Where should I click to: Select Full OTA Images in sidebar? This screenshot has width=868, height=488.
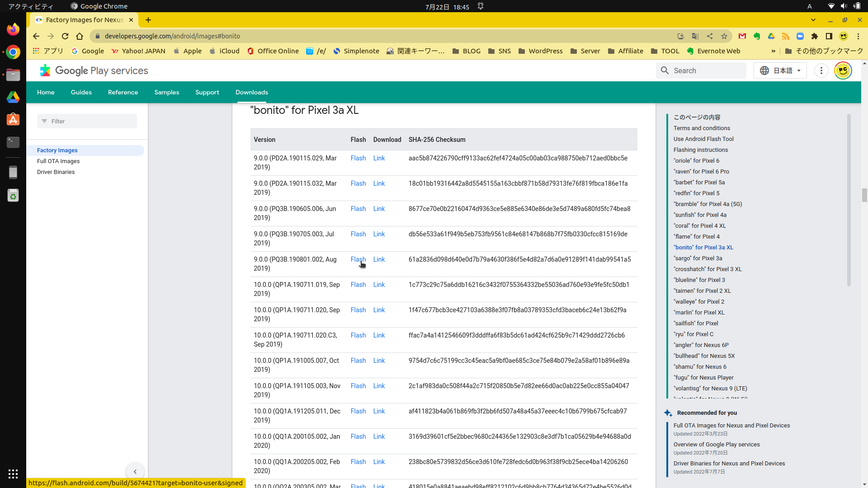[x=58, y=161]
